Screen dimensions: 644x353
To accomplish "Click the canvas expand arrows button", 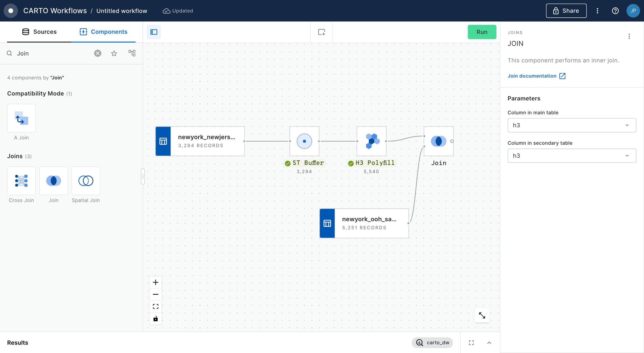I will pyautogui.click(x=482, y=316).
